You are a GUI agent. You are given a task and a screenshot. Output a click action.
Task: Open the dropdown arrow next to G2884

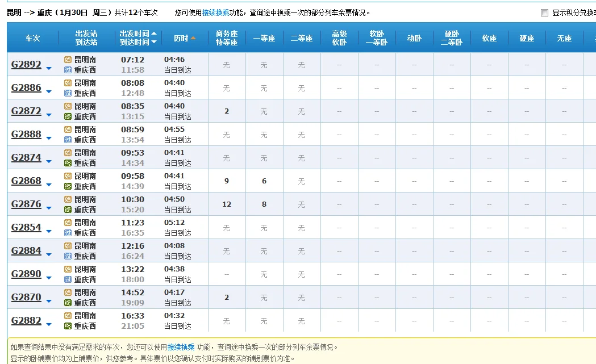coord(49,255)
